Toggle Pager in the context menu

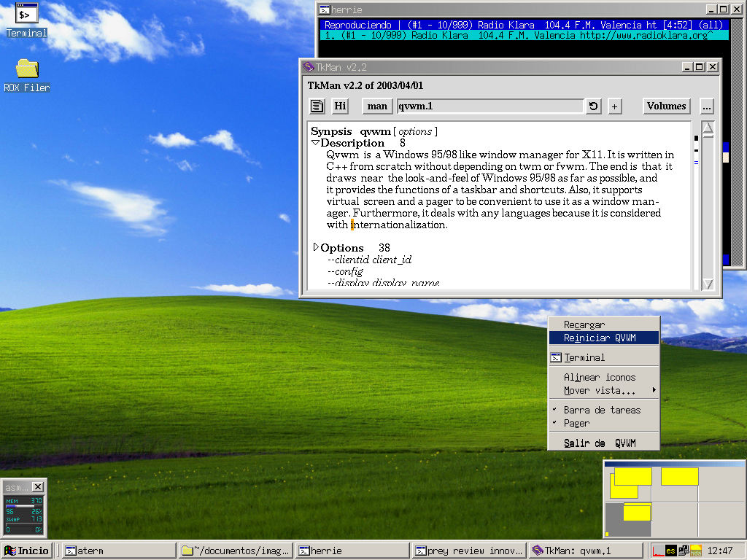(604, 424)
